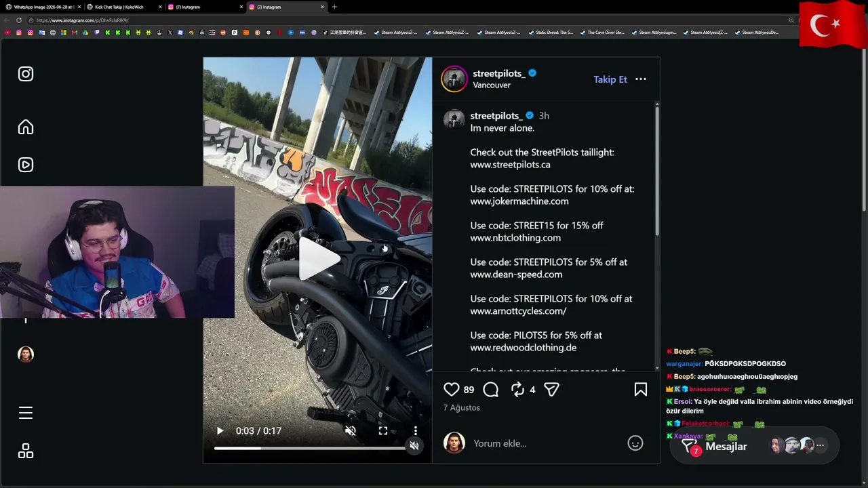Follow the account with Takip Et
The image size is (868, 488).
click(610, 79)
